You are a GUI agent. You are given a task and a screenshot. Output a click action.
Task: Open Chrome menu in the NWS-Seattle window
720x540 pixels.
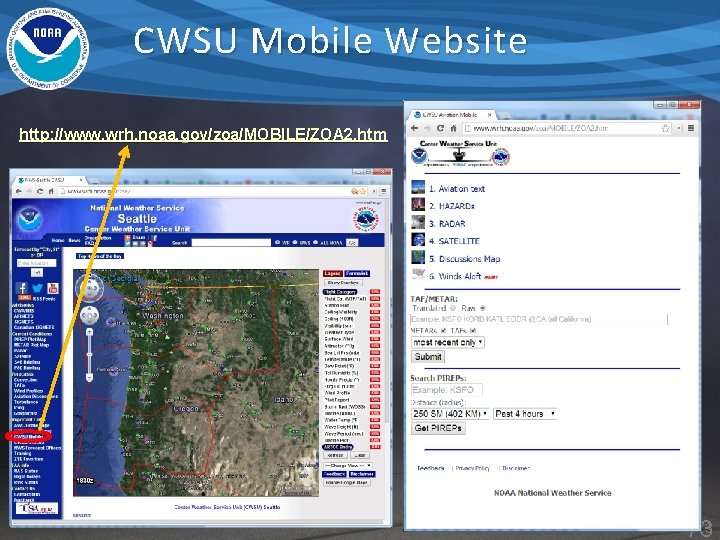click(x=383, y=191)
